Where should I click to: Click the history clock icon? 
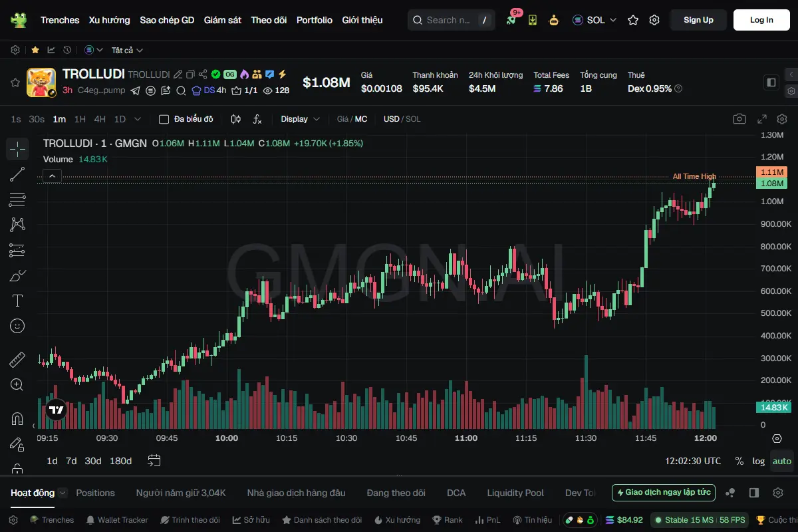click(67, 50)
